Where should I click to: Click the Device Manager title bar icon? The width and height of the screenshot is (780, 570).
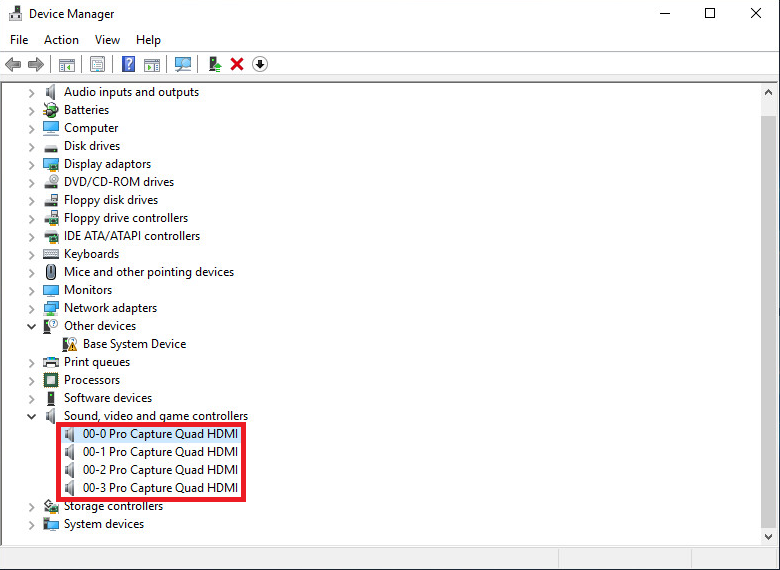point(15,13)
